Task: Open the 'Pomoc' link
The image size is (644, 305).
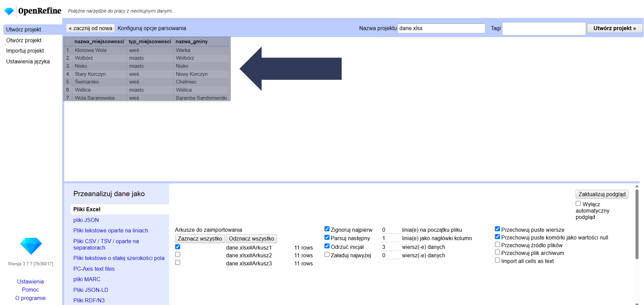Action: [30, 290]
